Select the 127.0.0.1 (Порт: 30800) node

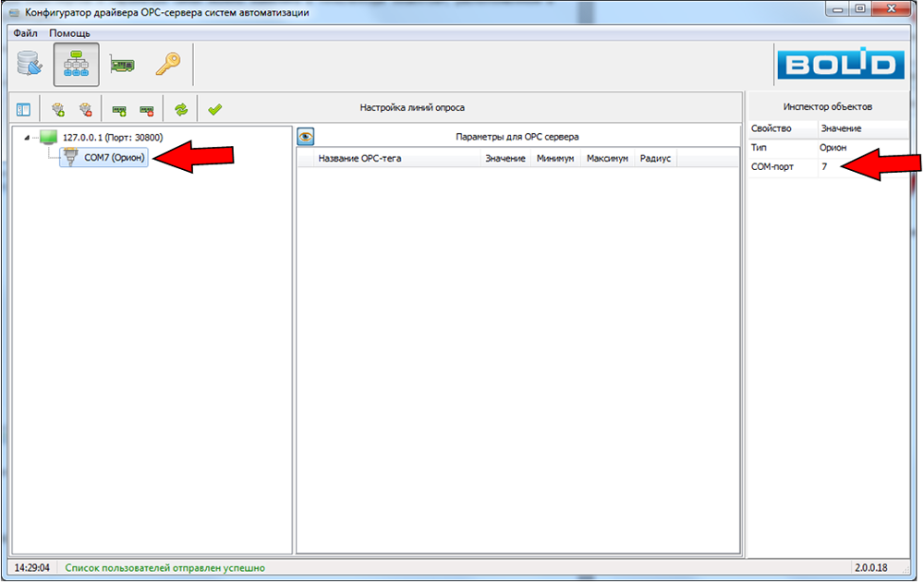tap(112, 138)
